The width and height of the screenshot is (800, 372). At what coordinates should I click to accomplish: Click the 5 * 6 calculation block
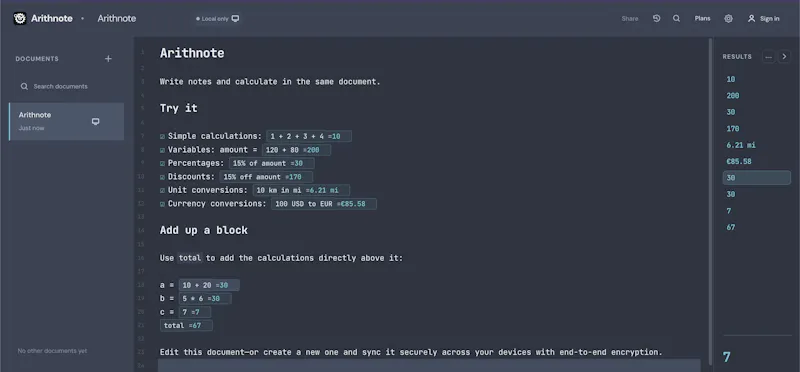(x=205, y=299)
